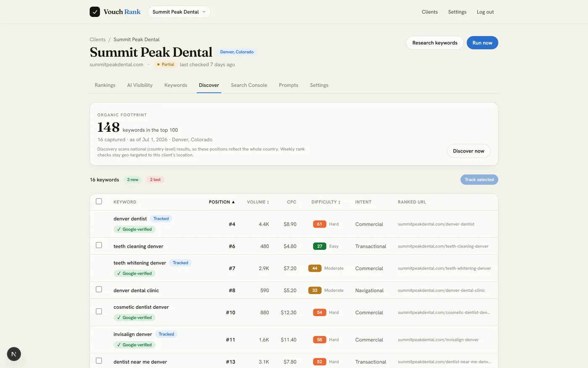Click the Research keywords button
The height and width of the screenshot is (368, 588).
tap(435, 43)
